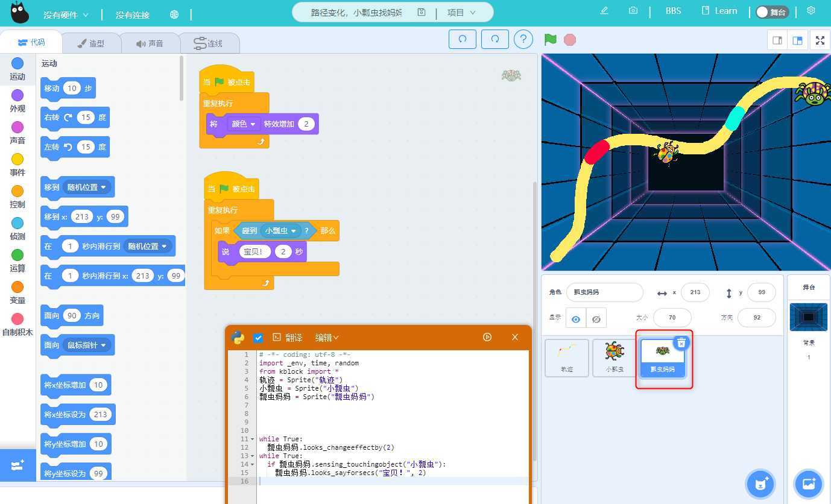Select the 小瓢虫 sprite thumbnail
Image resolution: width=831 pixels, height=504 pixels.
(614, 358)
